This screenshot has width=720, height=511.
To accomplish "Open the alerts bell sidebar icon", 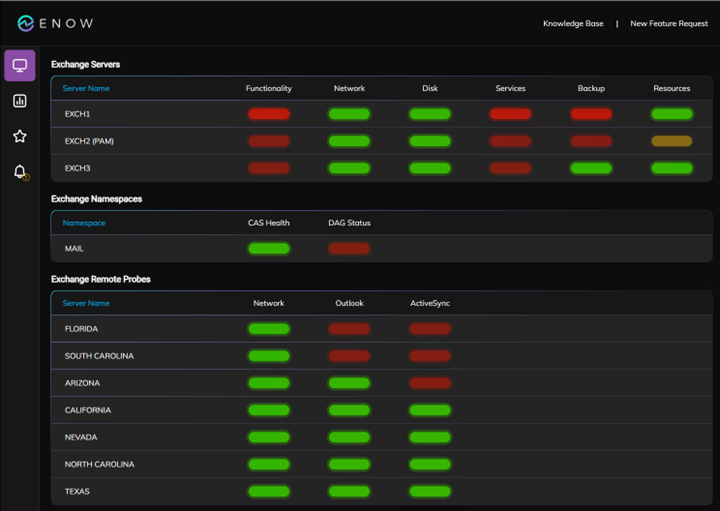I will coord(19,172).
